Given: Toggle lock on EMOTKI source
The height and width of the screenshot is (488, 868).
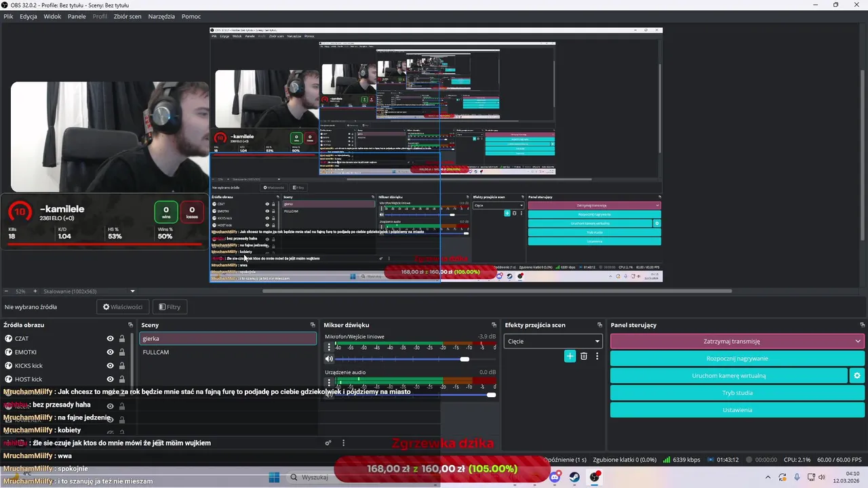Looking at the screenshot, I should pyautogui.click(x=122, y=352).
